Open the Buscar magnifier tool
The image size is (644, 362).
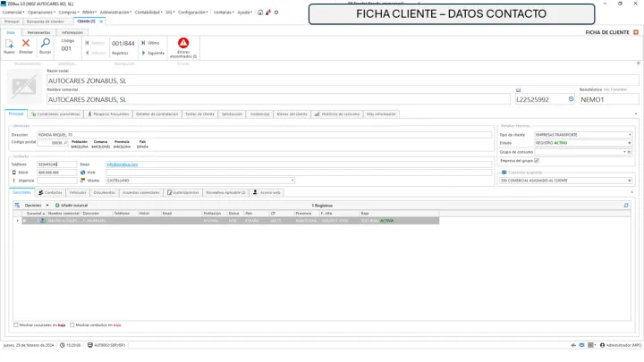pos(45,44)
